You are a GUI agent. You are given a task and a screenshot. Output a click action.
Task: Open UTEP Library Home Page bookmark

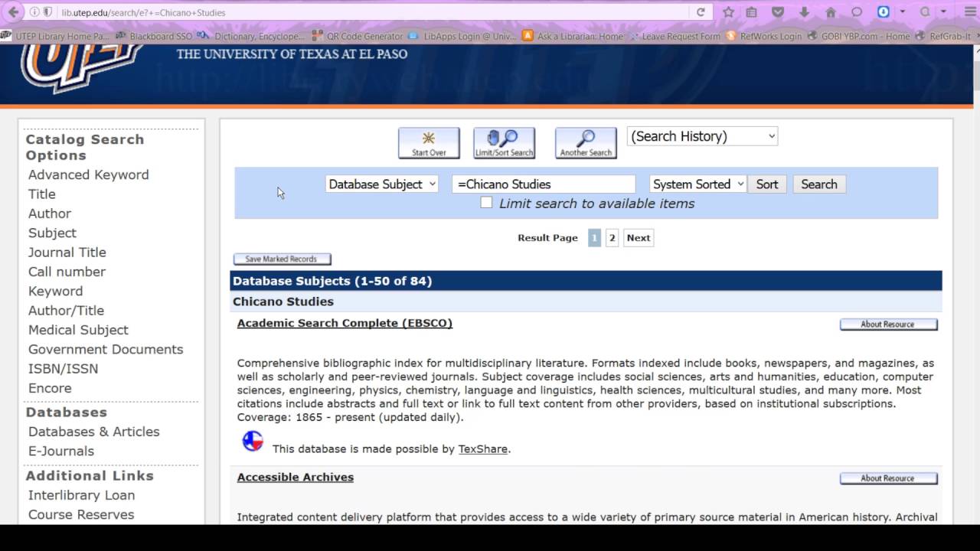(x=55, y=36)
